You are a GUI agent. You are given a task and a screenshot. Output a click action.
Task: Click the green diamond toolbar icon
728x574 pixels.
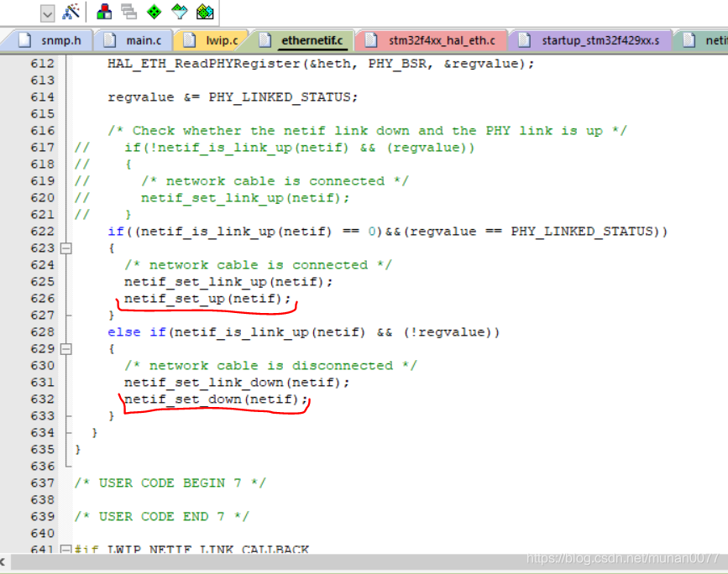pos(153,12)
